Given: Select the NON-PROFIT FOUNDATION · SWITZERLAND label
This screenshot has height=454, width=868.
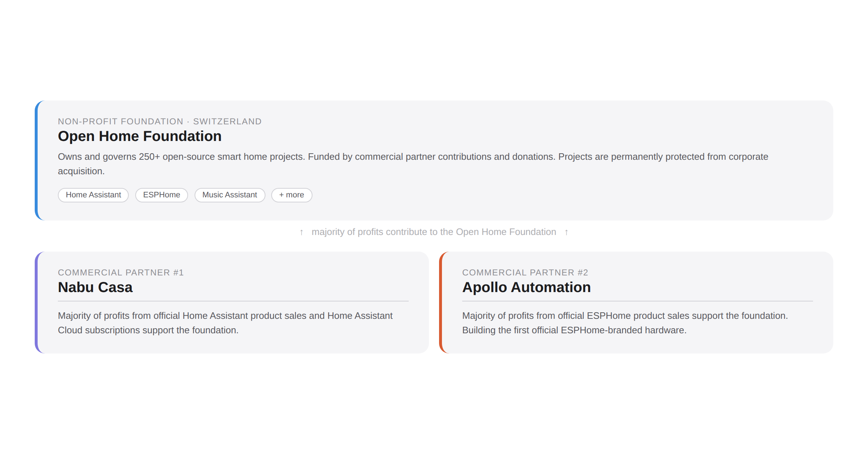Looking at the screenshot, I should coord(159,121).
